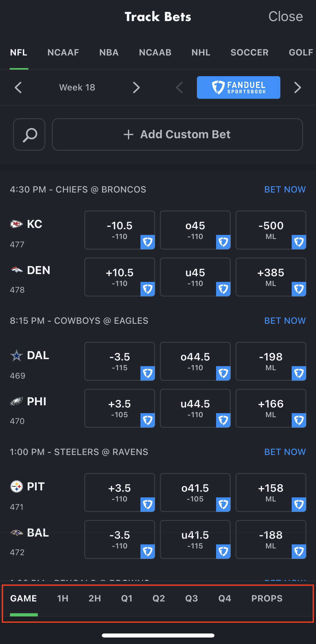Toggle the PHI u44.5 total bet

195,408
